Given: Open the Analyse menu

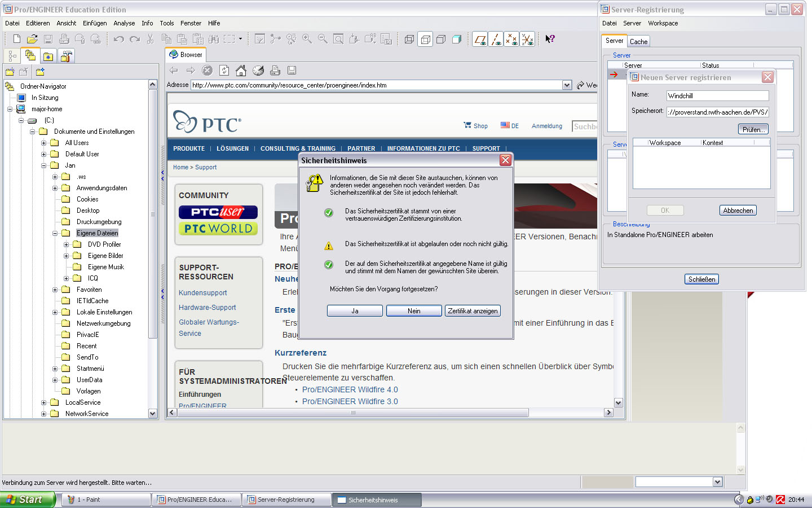Looking at the screenshot, I should pos(124,23).
